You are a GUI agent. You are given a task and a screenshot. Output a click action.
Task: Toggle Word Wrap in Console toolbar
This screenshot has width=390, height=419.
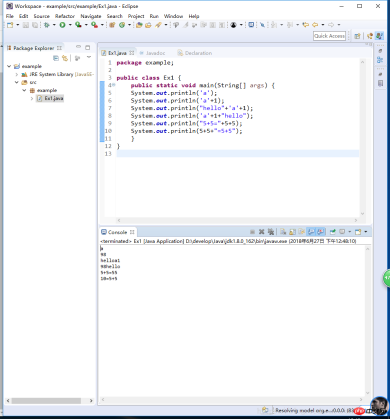click(x=302, y=232)
